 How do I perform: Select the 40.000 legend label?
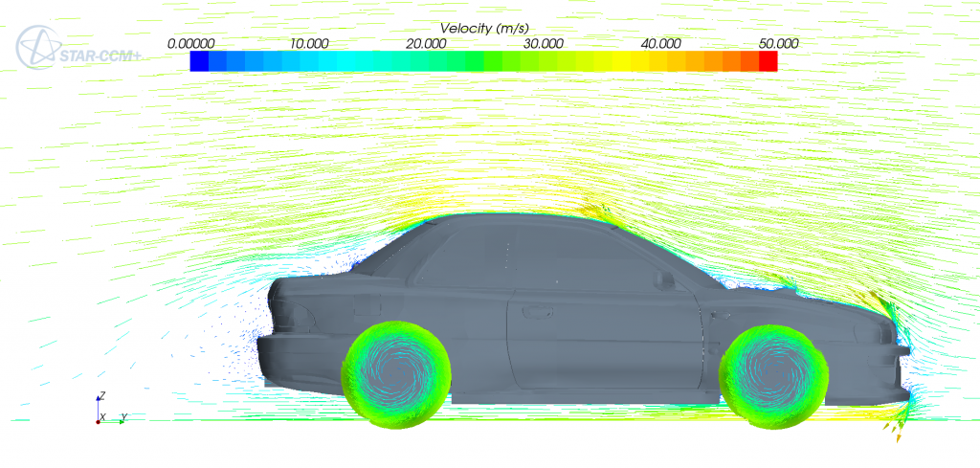pyautogui.click(x=662, y=44)
